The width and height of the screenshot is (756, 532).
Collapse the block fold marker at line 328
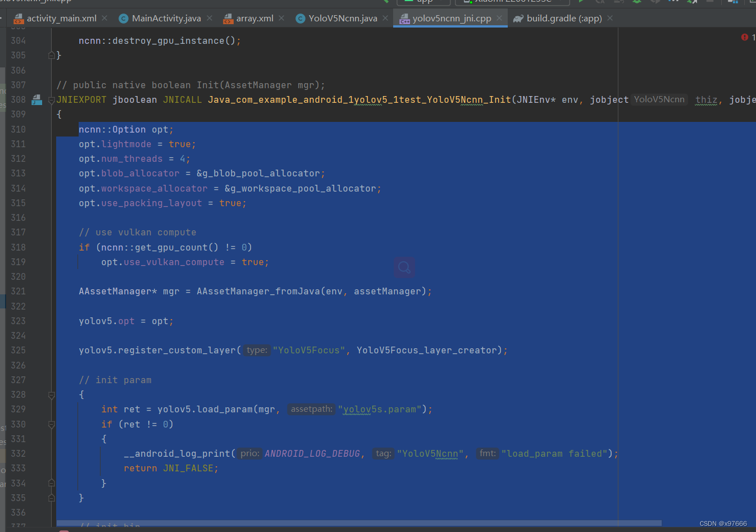[51, 395]
